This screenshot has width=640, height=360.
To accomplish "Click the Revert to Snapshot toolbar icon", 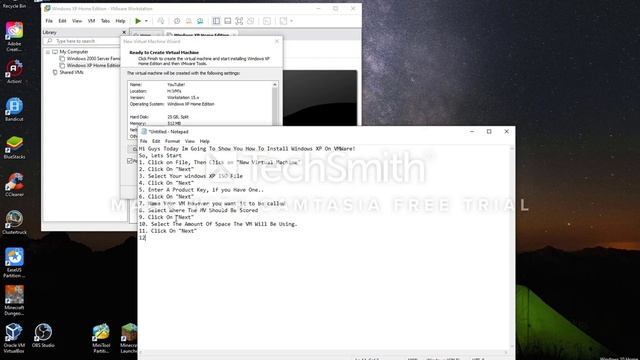I will (189, 21).
